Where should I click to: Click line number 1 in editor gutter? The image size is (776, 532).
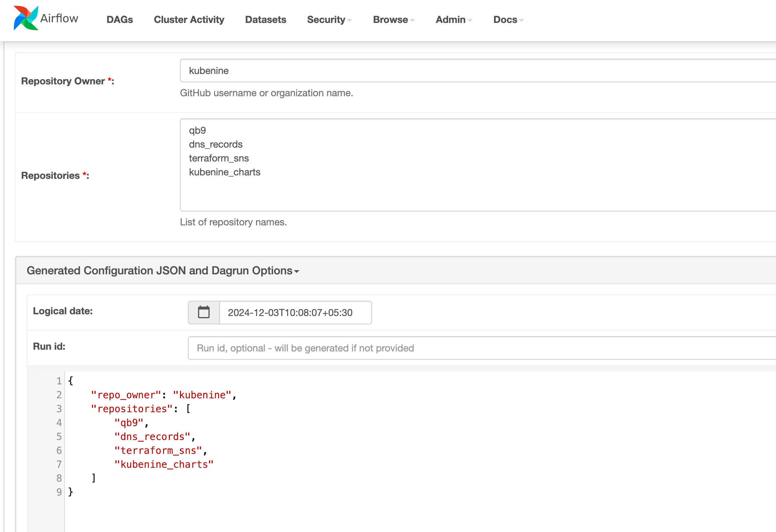59,381
